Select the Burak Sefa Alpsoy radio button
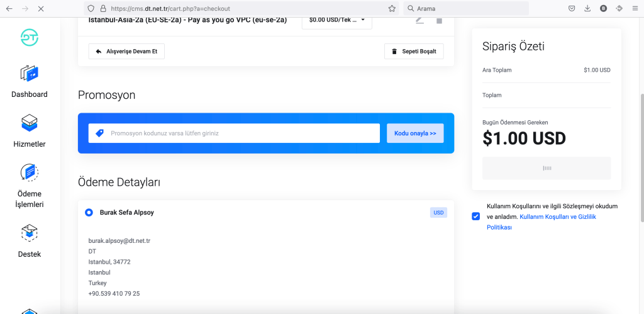The width and height of the screenshot is (644, 314). 89,213
